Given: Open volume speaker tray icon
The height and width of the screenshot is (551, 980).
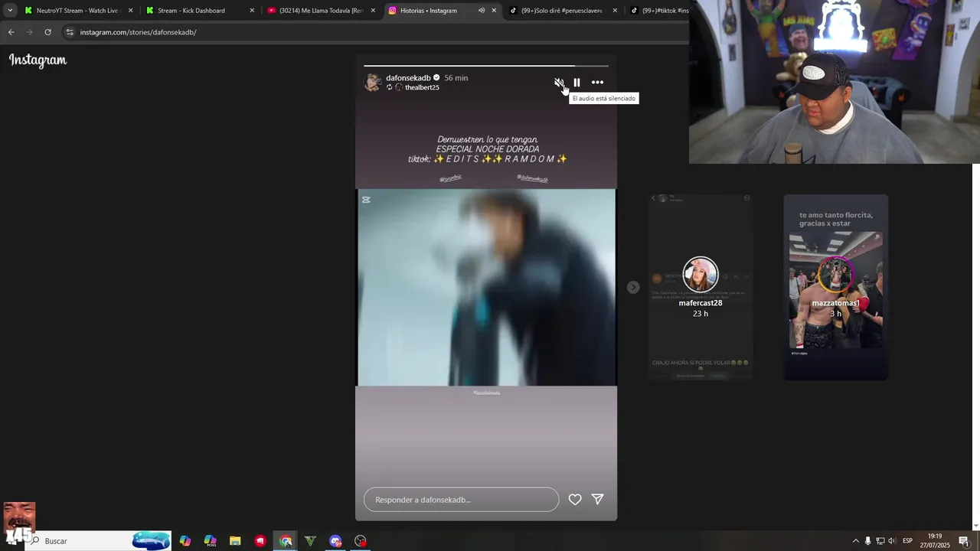Looking at the screenshot, I should coord(892,541).
